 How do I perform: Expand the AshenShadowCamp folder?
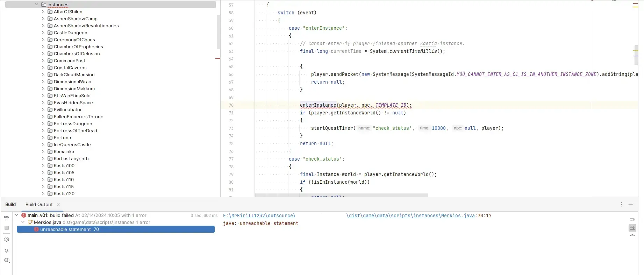[43, 19]
